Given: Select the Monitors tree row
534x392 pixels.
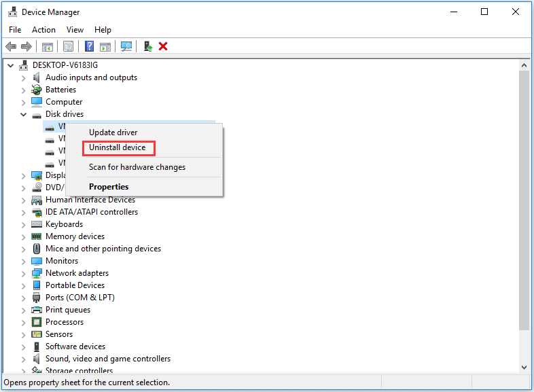Looking at the screenshot, I should (x=62, y=261).
